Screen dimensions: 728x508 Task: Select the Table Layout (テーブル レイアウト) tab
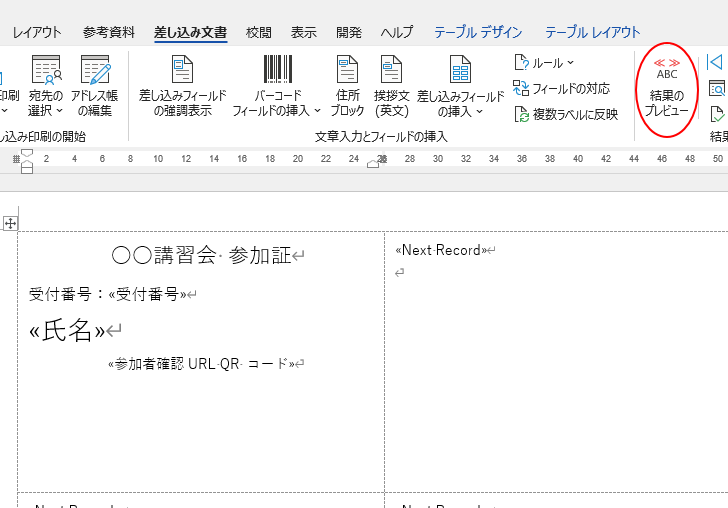pyautogui.click(x=592, y=32)
